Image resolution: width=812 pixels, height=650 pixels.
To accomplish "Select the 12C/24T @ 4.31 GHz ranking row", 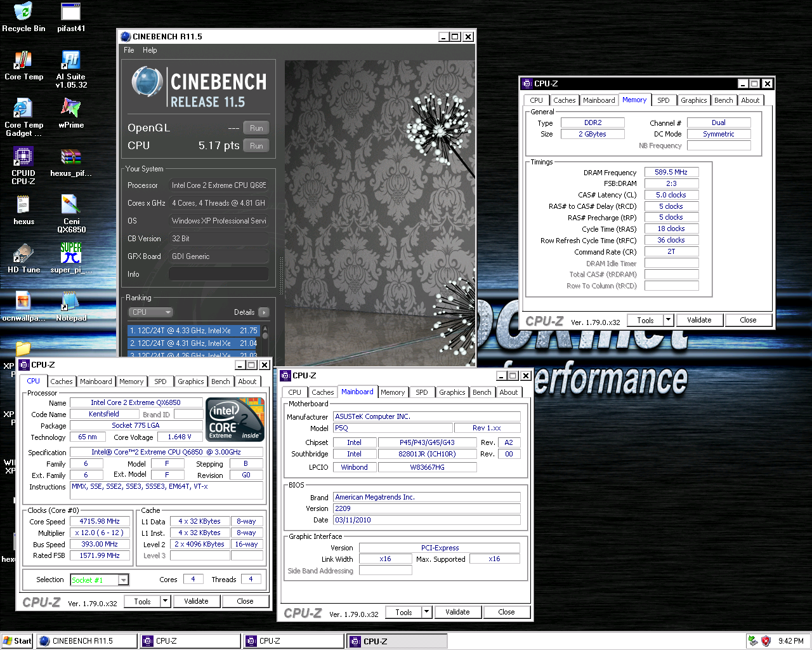I will tap(193, 343).
